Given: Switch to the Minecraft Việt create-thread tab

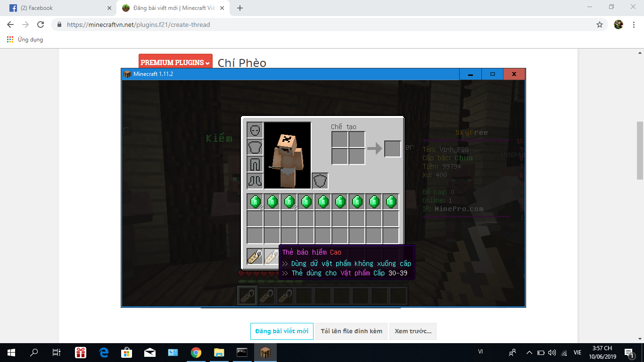Looking at the screenshot, I should pyautogui.click(x=173, y=8).
